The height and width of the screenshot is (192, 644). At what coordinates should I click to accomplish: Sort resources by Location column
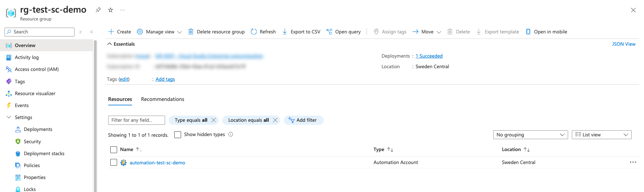(x=516, y=149)
